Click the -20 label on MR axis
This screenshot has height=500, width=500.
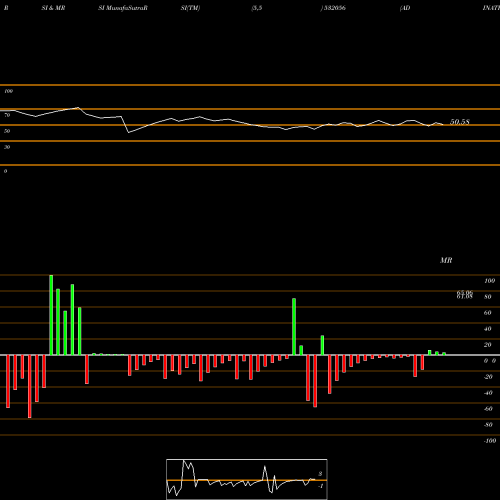click(488, 377)
